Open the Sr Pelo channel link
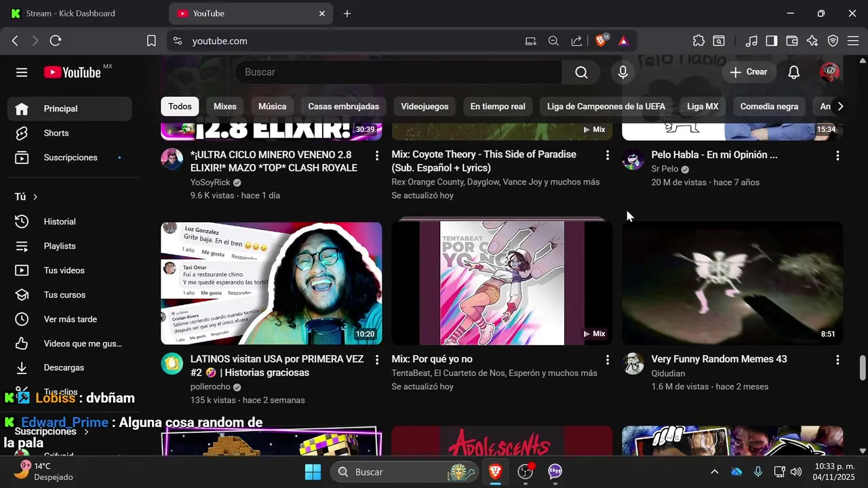Screen dimensions: 868x488 click(665, 169)
